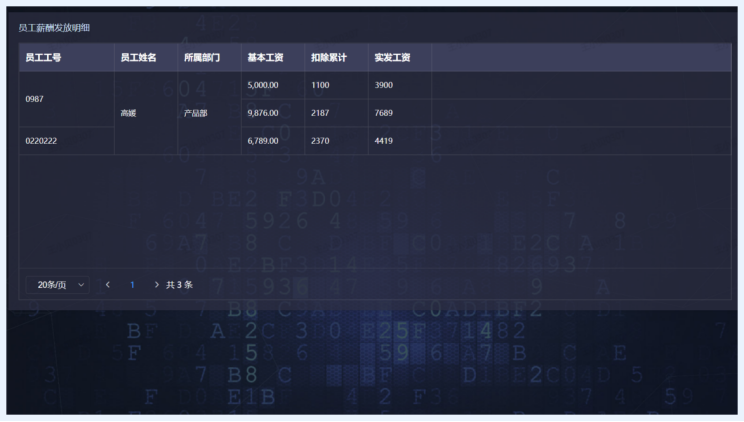Click the department cell 产品部

[x=195, y=113]
